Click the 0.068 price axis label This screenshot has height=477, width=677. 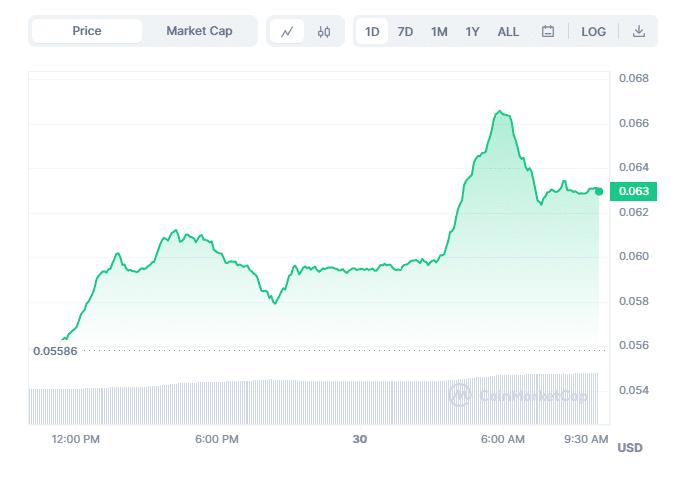click(634, 78)
